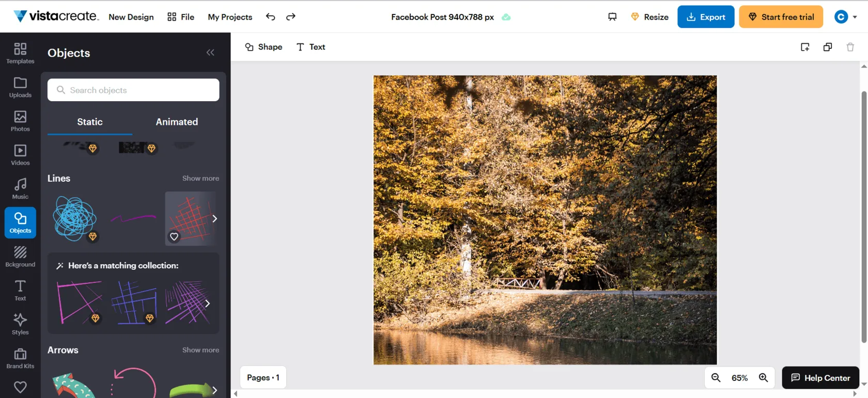Click the redo arrow icon
This screenshot has width=868, height=398.
(291, 17)
